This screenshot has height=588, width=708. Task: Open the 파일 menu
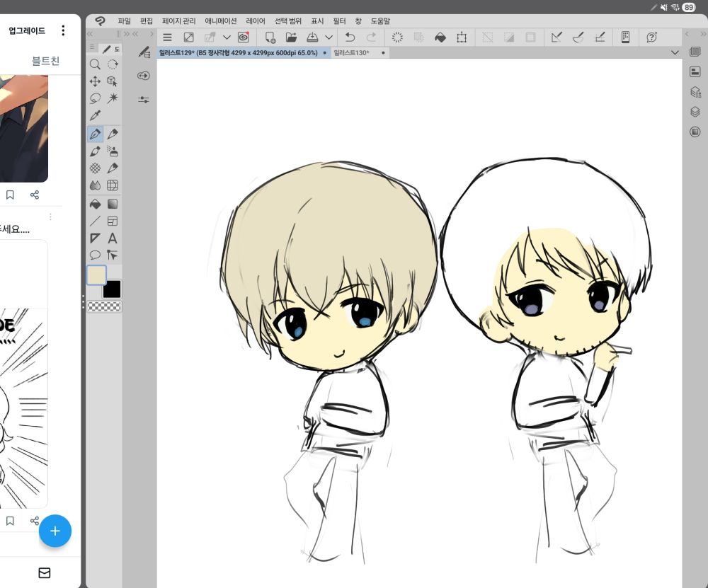pos(124,21)
